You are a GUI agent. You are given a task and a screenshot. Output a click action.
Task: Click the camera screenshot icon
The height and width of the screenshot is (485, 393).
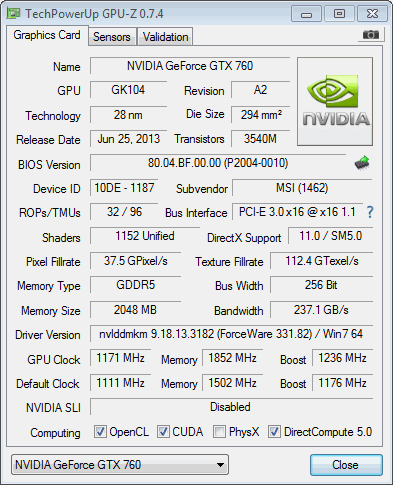coord(371,34)
